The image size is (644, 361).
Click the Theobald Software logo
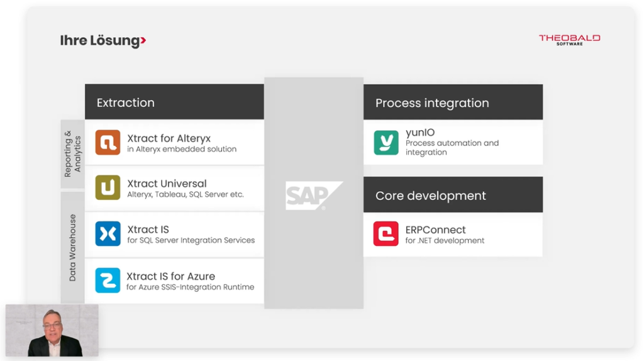(569, 40)
